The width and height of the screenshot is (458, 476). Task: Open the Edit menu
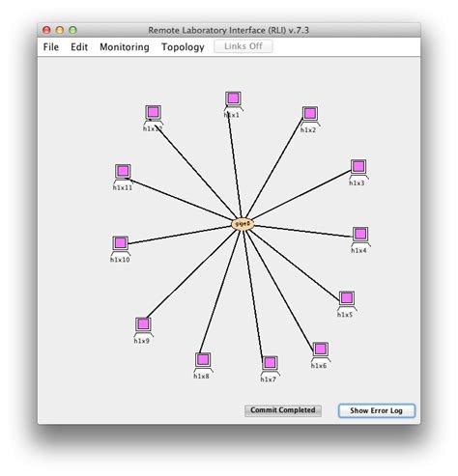79,47
